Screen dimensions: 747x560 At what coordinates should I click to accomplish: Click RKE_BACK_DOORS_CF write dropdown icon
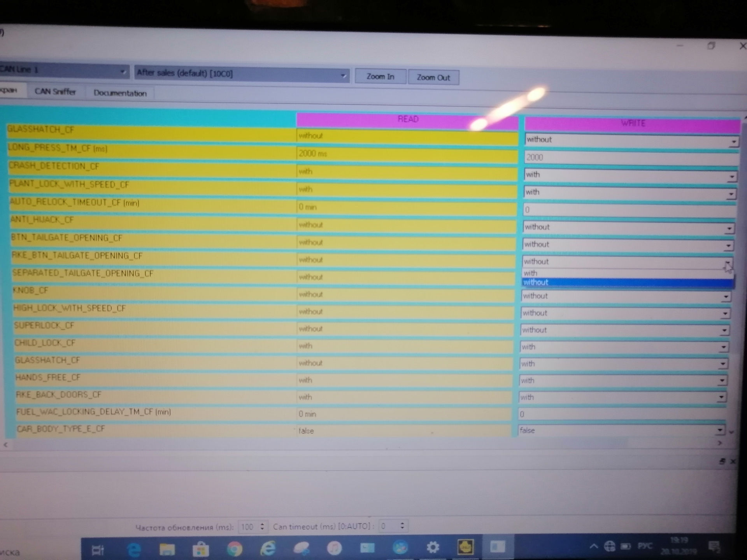point(722,396)
